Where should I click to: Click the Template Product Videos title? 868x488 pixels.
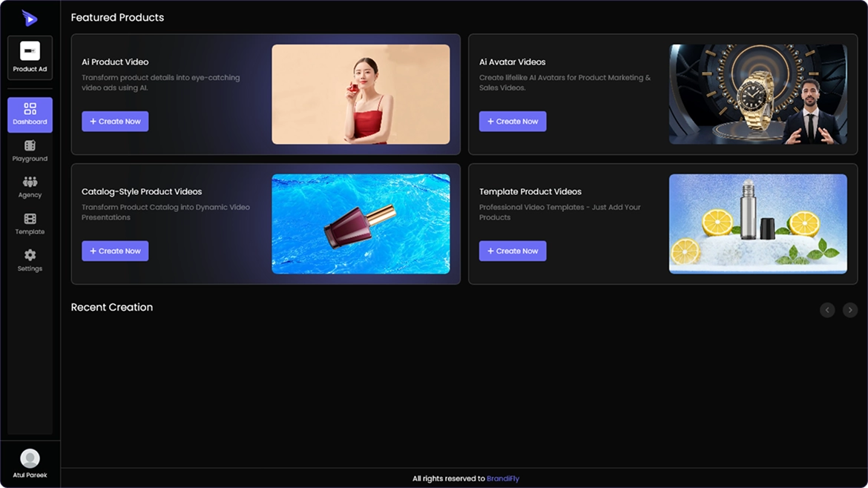(x=530, y=191)
